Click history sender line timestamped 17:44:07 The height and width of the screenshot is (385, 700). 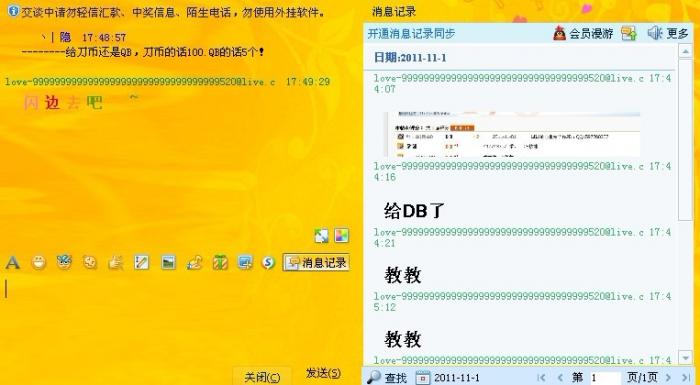522,84
